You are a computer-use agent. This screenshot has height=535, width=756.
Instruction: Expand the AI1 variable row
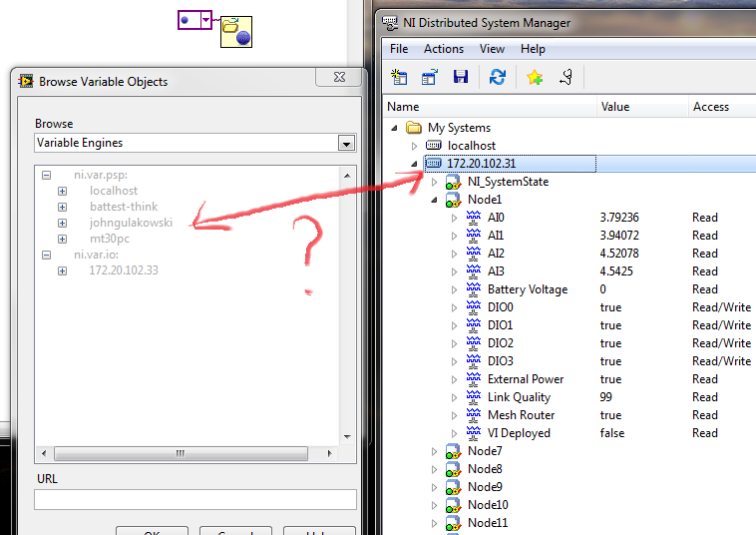point(454,236)
